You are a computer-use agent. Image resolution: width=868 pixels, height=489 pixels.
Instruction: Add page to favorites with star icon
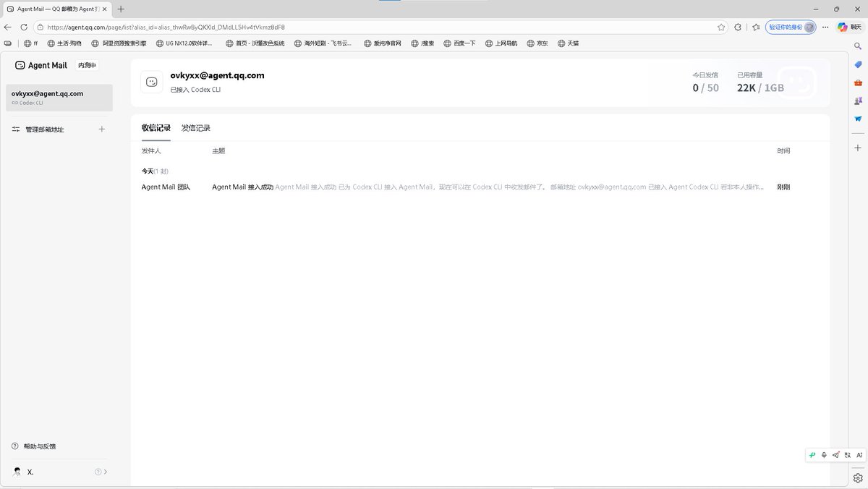coord(721,27)
